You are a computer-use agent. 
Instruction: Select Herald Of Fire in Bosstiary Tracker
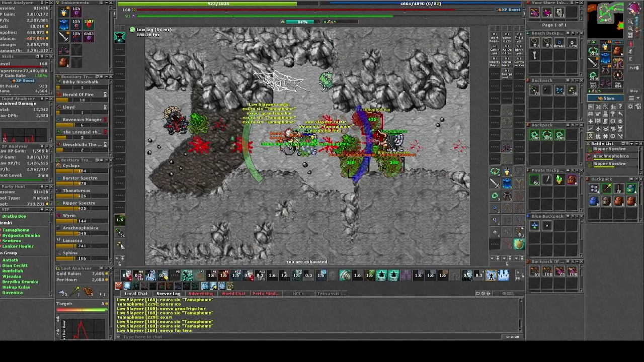[83, 97]
